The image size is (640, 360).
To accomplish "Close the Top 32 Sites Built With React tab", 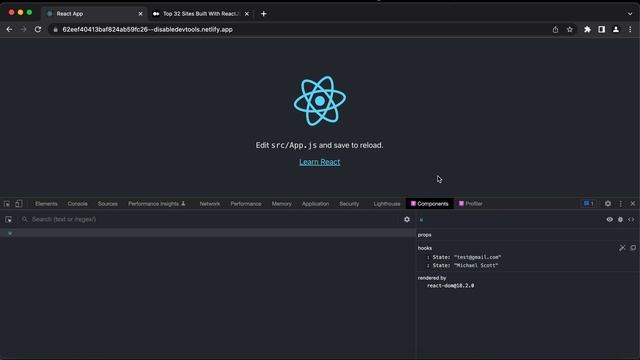I will (247, 14).
